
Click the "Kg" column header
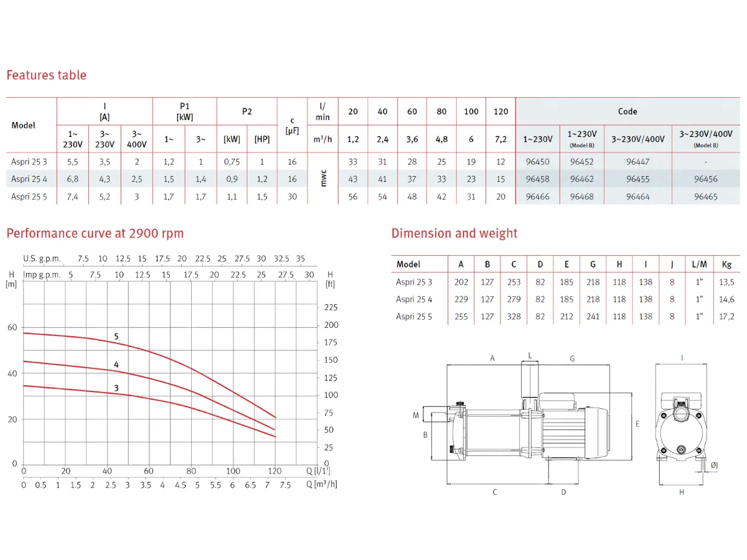click(x=726, y=264)
